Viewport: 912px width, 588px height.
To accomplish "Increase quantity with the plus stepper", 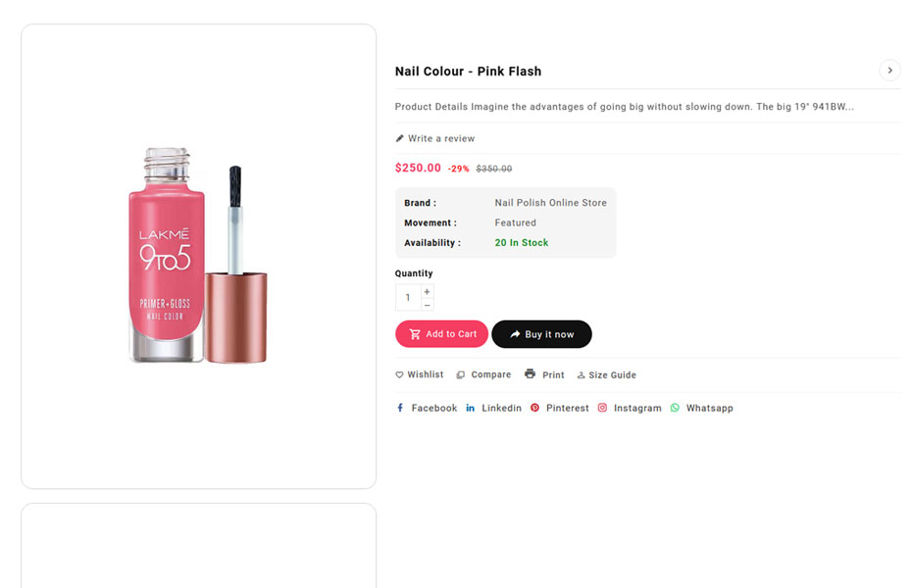I will [428, 292].
